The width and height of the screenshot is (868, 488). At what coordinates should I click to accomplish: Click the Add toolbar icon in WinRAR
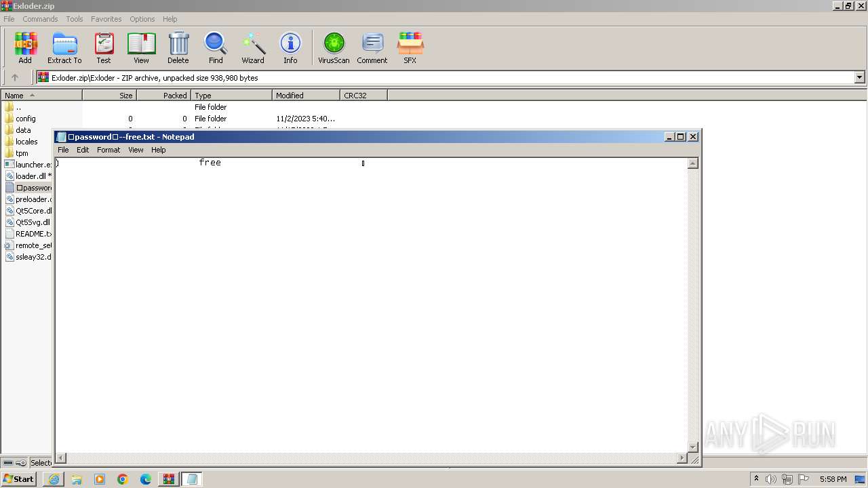point(25,48)
